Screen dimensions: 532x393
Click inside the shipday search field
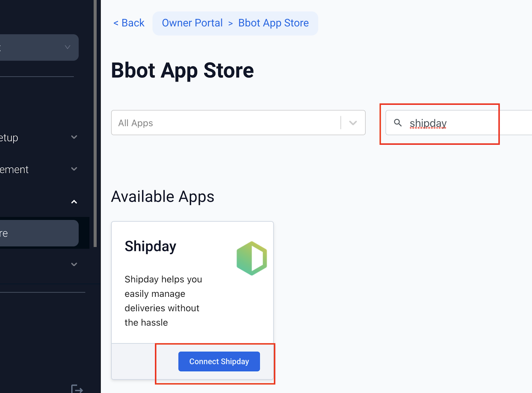click(442, 123)
